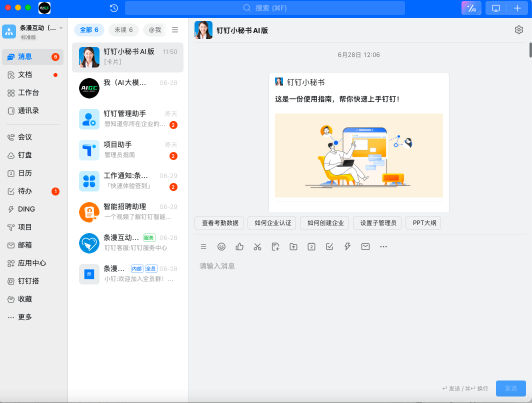532x403 pixels.
Task: Click 如何创建企业 quick button
Action: (x=324, y=223)
